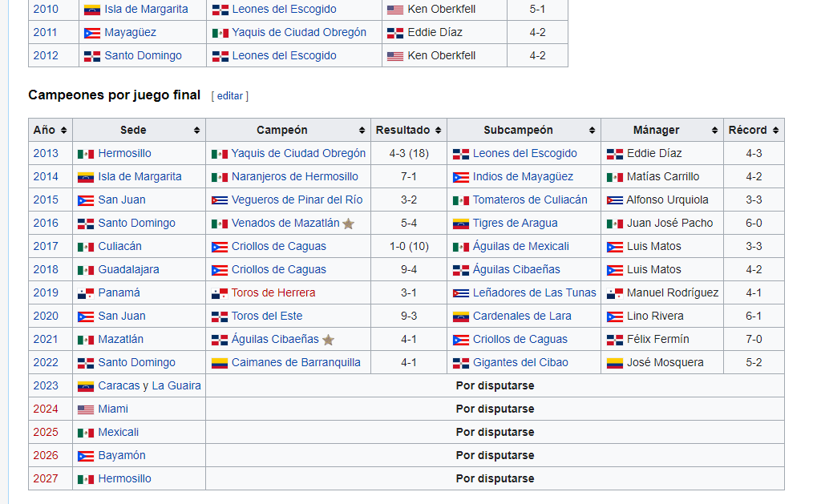Screen dimensions: 817x504
Task: Open Caracas y La Guaira sede link
Action: tap(150, 385)
